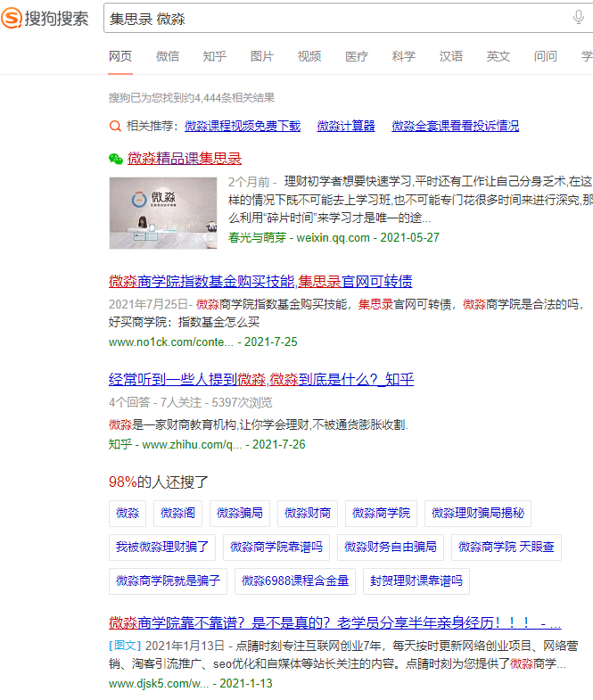Open Zhihu result 经常听到一些人提到微淼
The image size is (593, 700).
(x=261, y=380)
